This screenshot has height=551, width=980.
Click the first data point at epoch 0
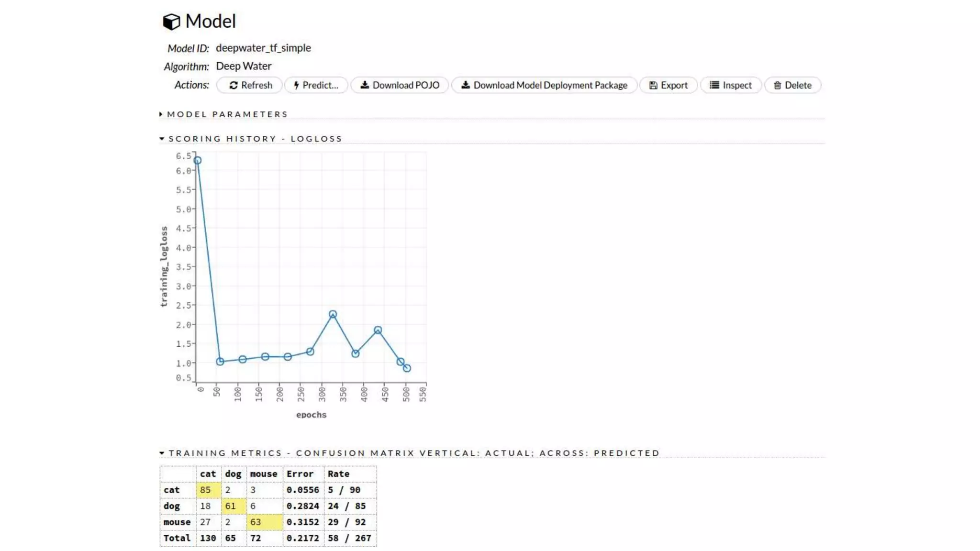coord(198,160)
